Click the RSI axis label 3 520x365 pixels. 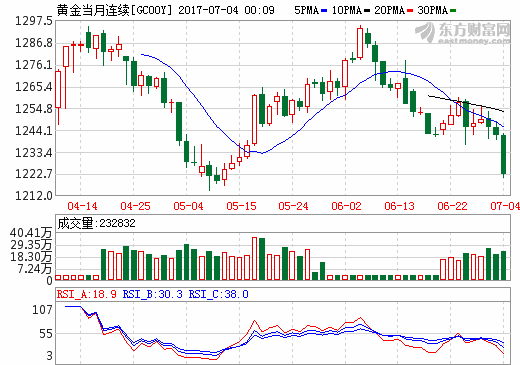click(x=50, y=356)
